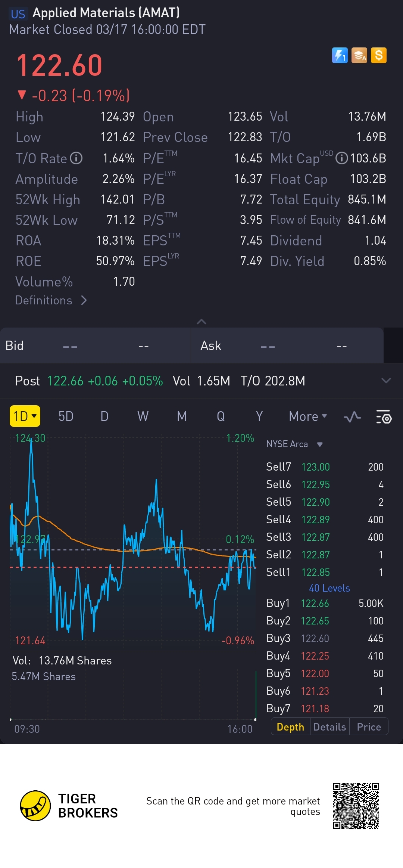403x868 pixels.
Task: Open the Definitions link
Action: tap(51, 301)
